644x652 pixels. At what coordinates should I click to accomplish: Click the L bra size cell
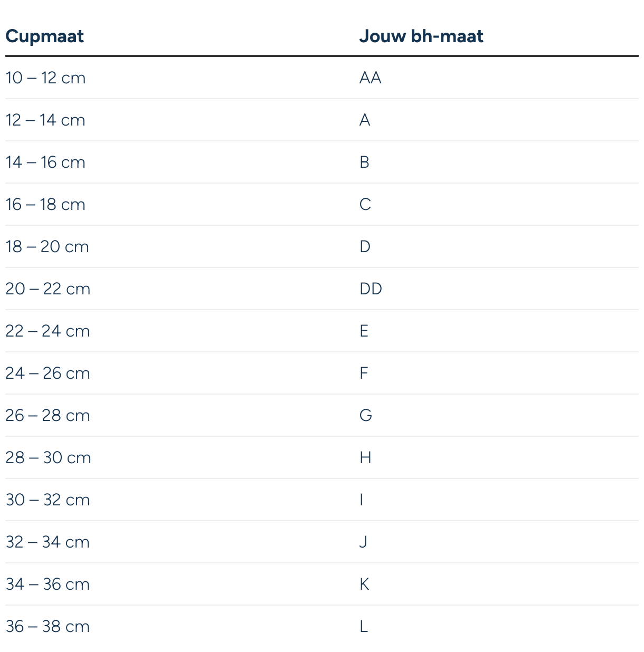click(363, 627)
